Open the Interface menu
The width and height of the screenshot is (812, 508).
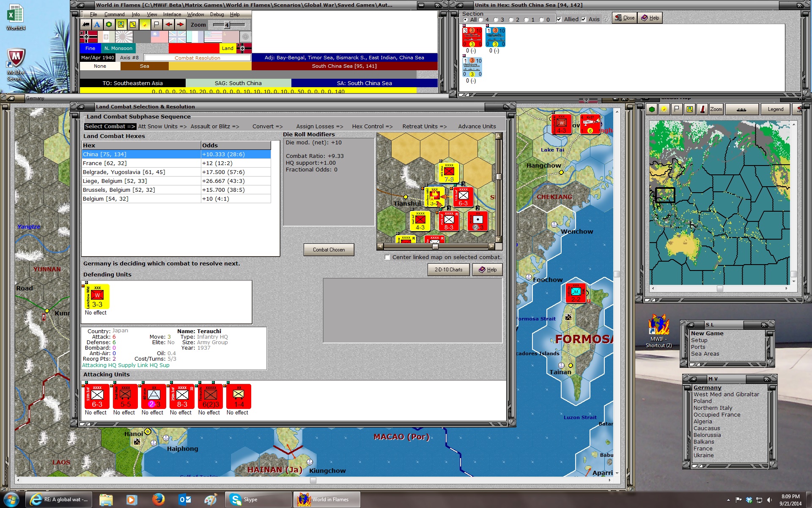pyautogui.click(x=172, y=14)
